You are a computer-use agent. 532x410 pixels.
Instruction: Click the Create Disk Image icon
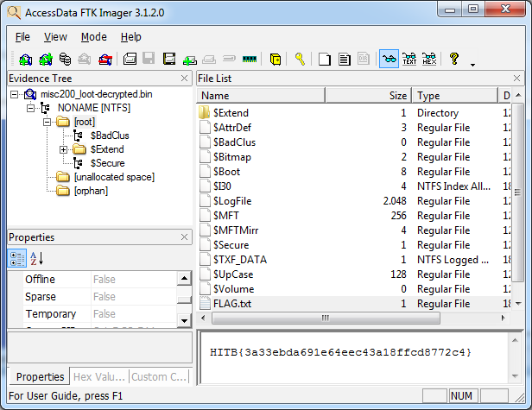pos(130,60)
